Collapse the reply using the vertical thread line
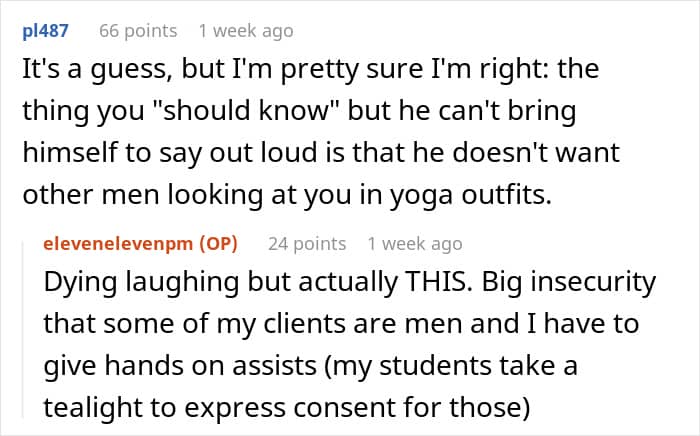700x436 pixels. [23, 329]
